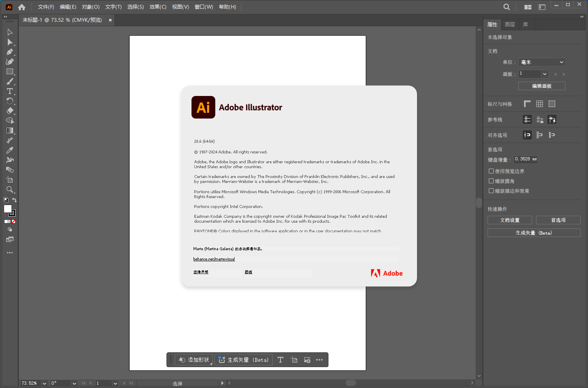Select the Type tool in toolbar
The width and height of the screenshot is (588, 388).
(10, 91)
